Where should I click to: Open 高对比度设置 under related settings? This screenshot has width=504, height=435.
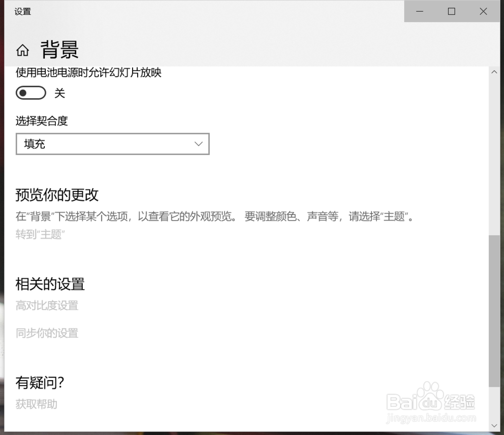[x=46, y=306]
